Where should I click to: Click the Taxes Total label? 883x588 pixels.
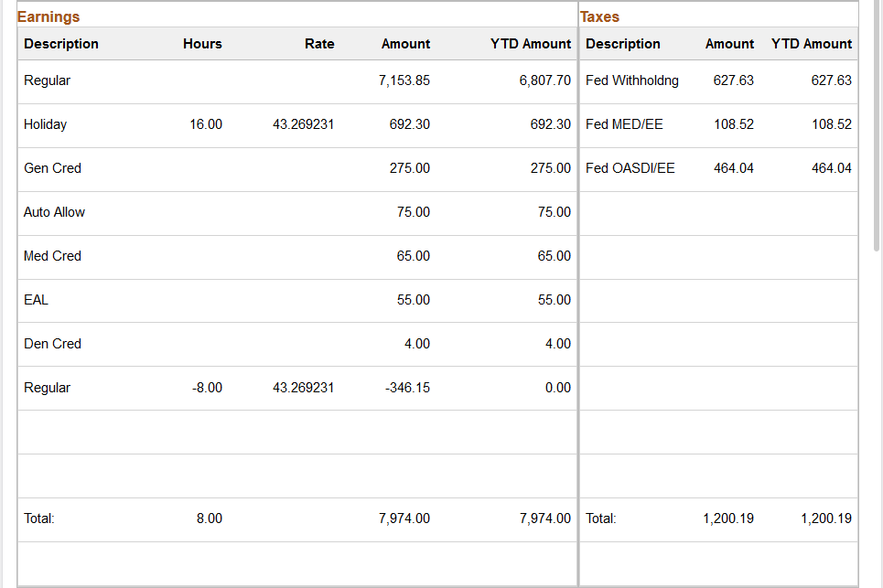click(601, 519)
